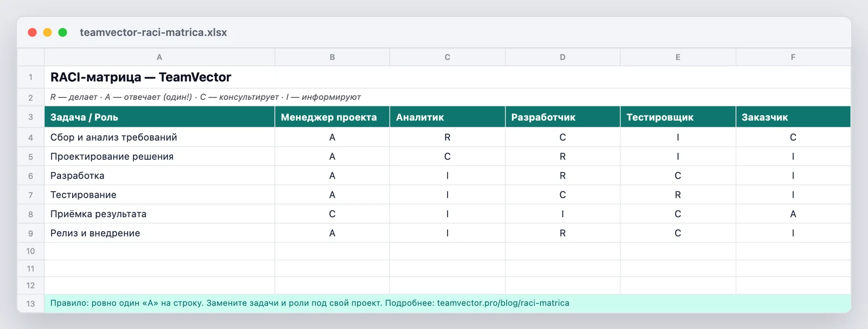Select column E header
Screen dimensions: 868x329
(678, 57)
